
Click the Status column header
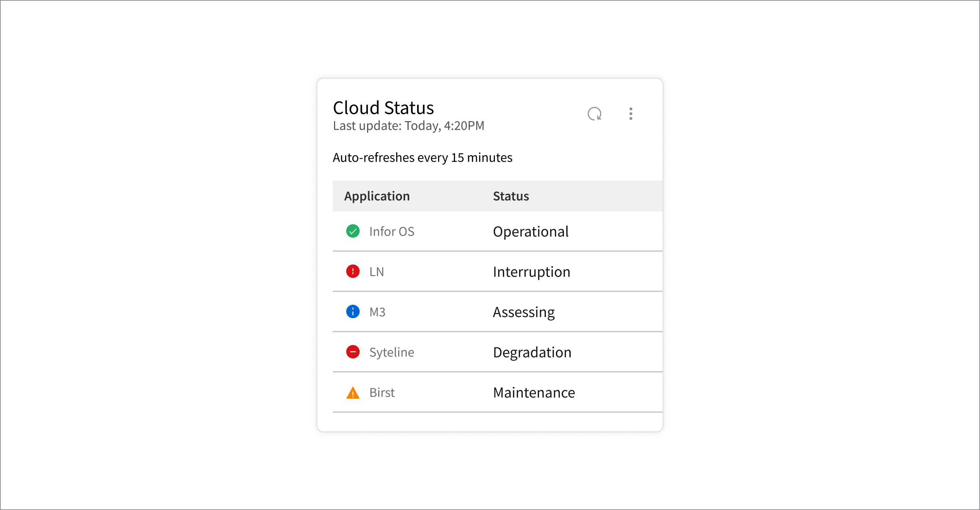tap(511, 196)
